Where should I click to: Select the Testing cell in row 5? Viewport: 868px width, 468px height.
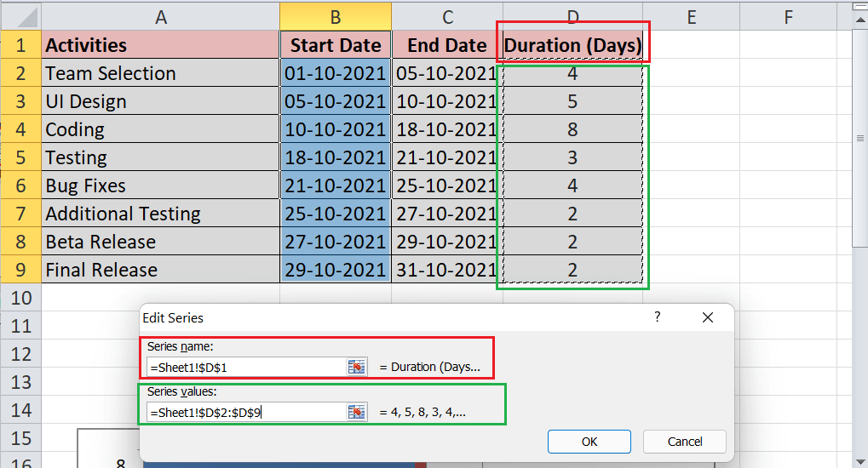(x=160, y=157)
